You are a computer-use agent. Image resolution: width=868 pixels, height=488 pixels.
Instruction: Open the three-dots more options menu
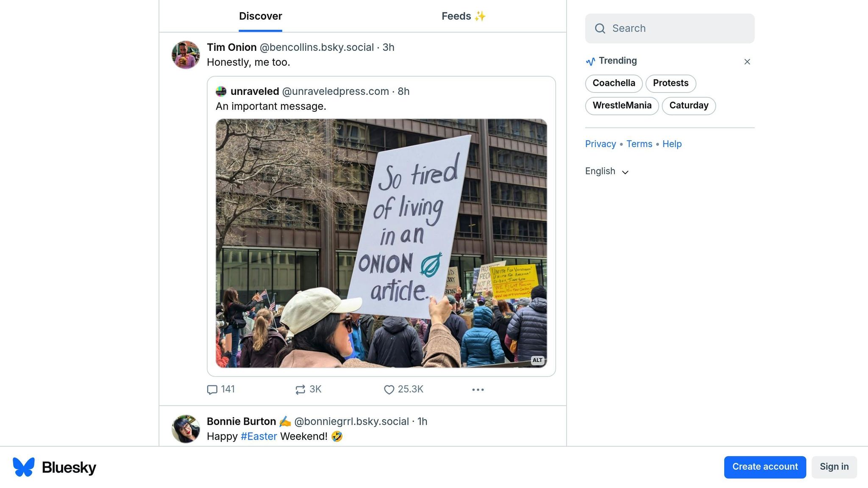[478, 389]
